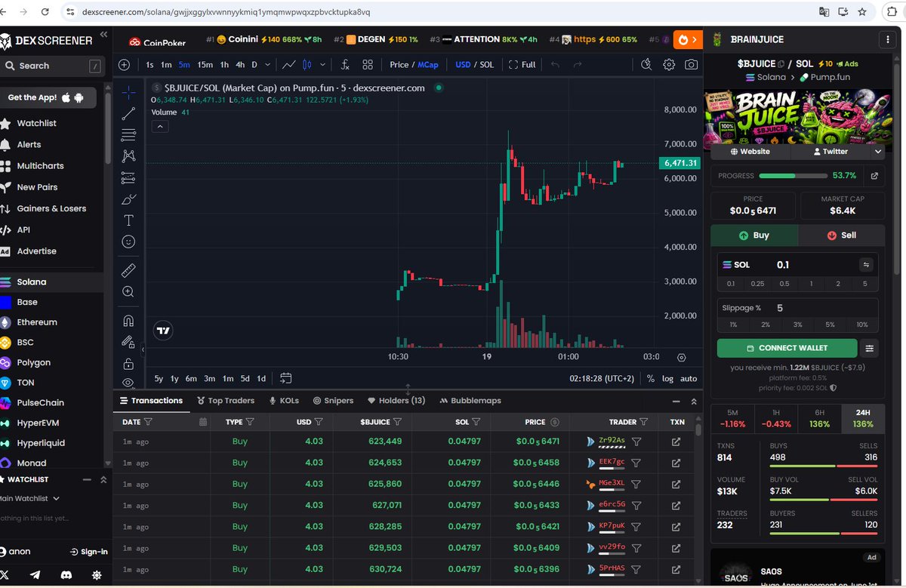Select the XABCD pattern tool

[128, 156]
